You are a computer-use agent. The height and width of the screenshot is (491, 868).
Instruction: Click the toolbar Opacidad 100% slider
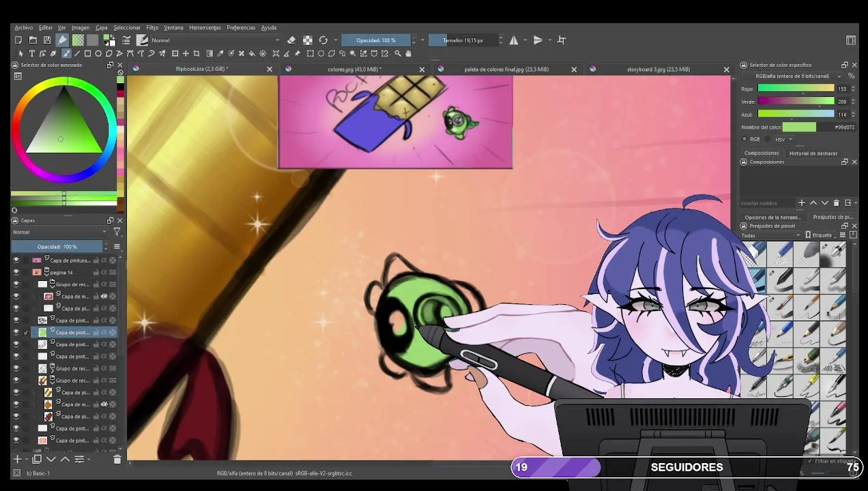click(x=377, y=40)
